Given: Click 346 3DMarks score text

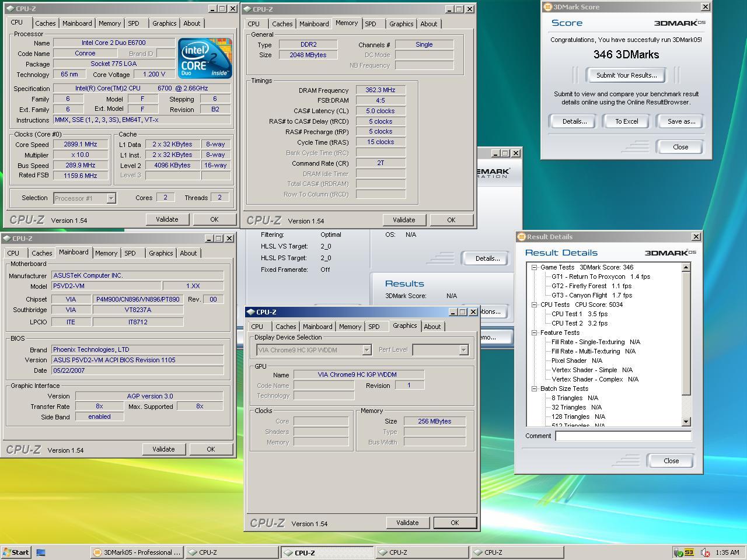Looking at the screenshot, I should click(626, 54).
